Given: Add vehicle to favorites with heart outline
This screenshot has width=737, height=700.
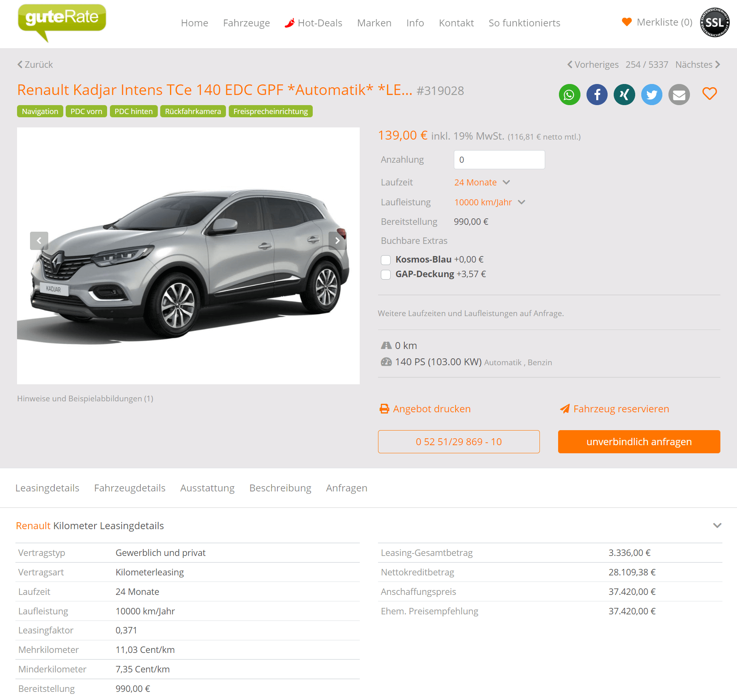Looking at the screenshot, I should [710, 94].
